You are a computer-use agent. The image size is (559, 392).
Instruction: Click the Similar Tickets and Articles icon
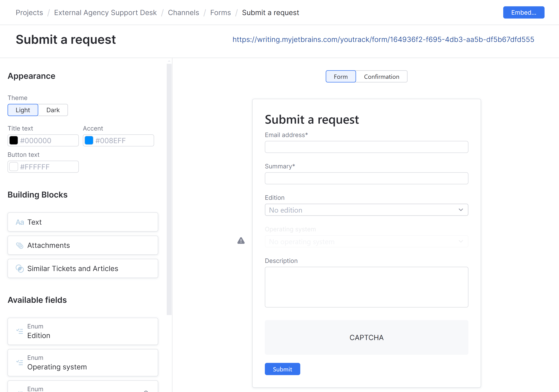coord(20,269)
